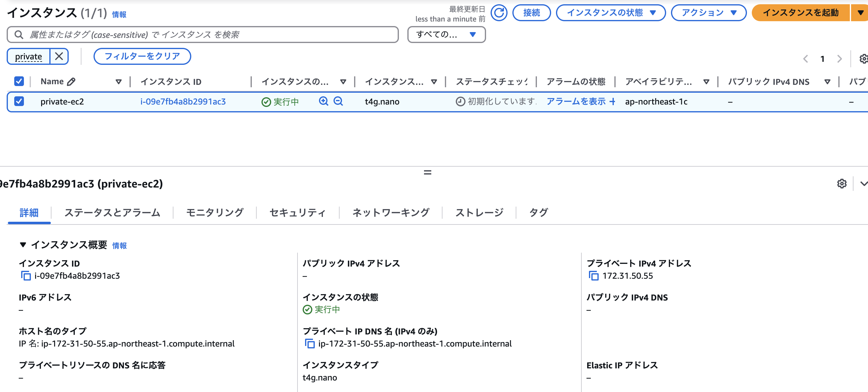Copy the private IP DNS name
868x392 pixels.
point(310,344)
